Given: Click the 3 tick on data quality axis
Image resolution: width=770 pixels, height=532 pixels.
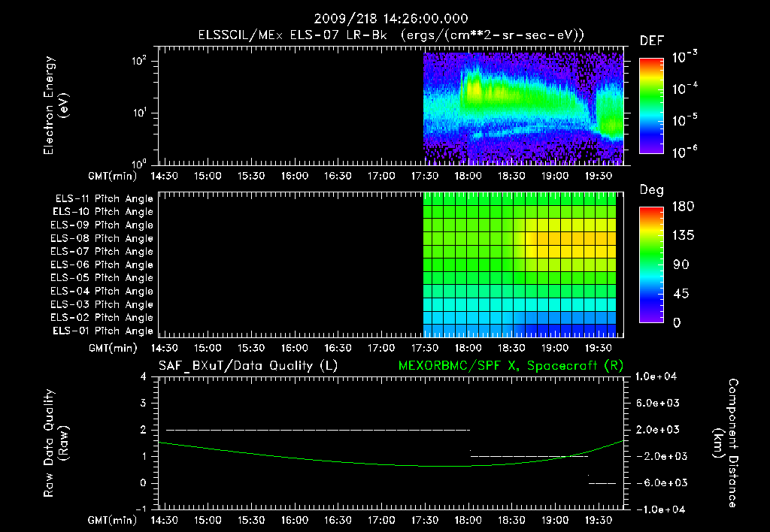Looking at the screenshot, I should [143, 403].
